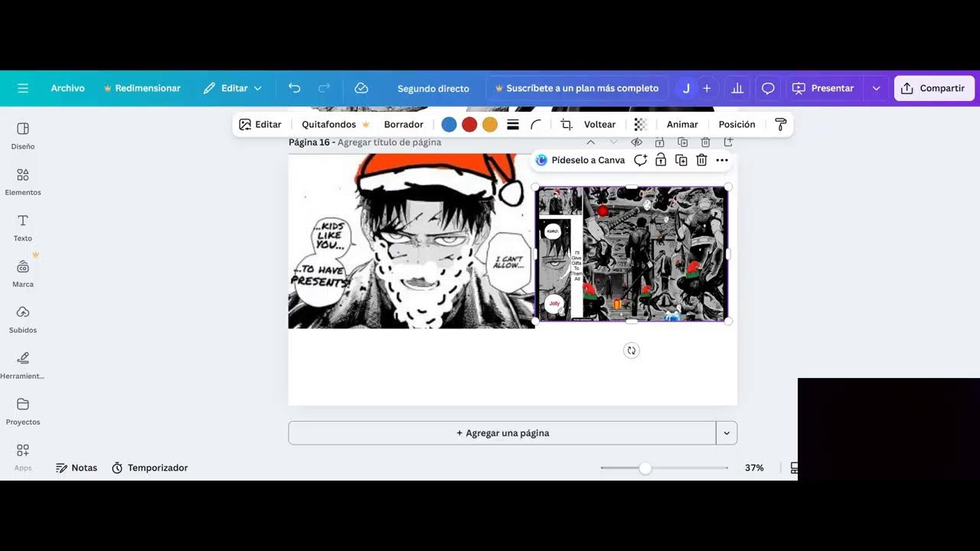Open the comments speech bubble icon
Screen dimensions: 980x551
768,88
